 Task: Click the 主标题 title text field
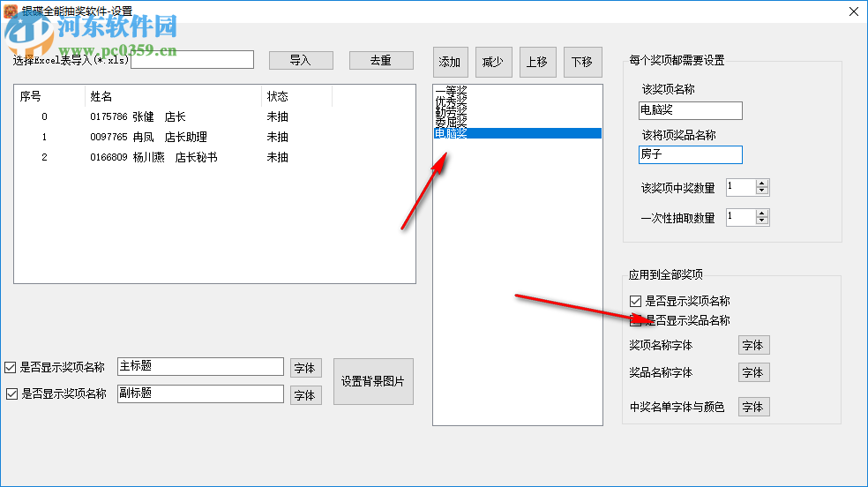200,366
